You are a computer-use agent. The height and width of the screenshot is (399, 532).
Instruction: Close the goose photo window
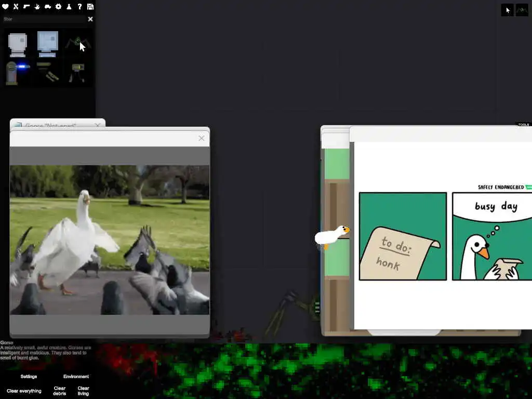pos(202,138)
